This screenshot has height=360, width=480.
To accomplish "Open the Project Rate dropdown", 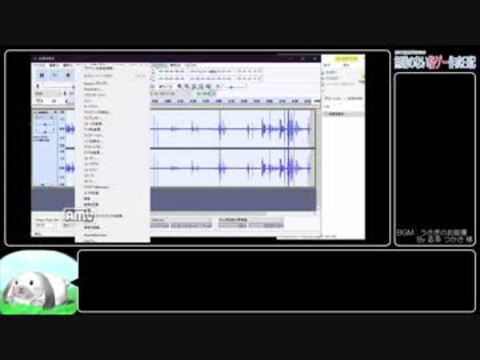I will [44, 225].
